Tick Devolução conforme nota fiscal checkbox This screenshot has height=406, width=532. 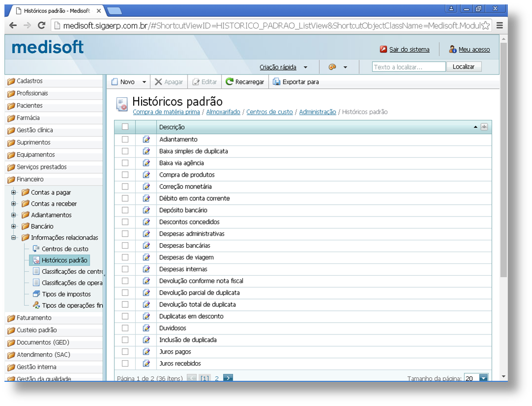click(x=125, y=281)
